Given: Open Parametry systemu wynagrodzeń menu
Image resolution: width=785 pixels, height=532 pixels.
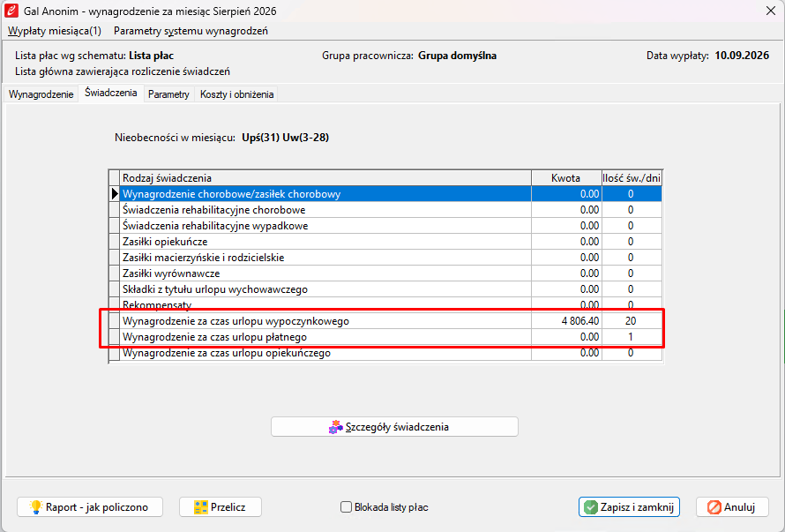Looking at the screenshot, I should tap(191, 31).
